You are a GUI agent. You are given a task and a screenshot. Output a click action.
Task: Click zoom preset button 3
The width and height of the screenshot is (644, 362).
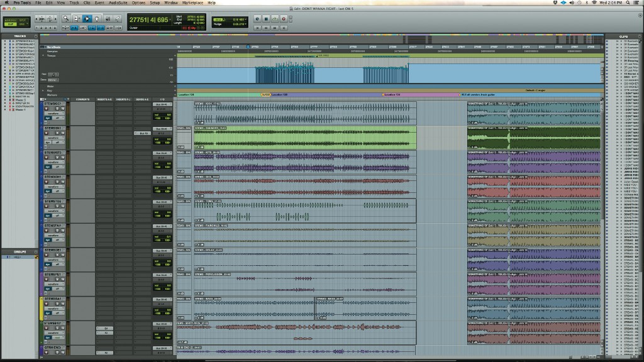coord(46,28)
